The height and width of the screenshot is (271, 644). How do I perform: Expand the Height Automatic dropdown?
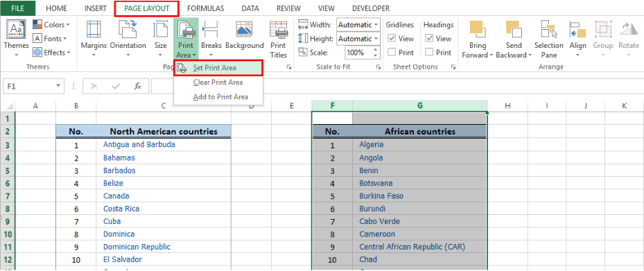[376, 39]
